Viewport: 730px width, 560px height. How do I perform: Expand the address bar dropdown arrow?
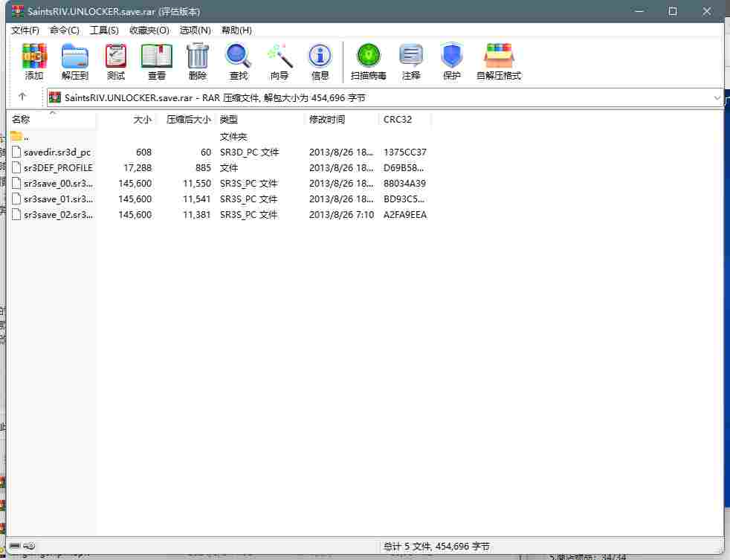(x=717, y=98)
